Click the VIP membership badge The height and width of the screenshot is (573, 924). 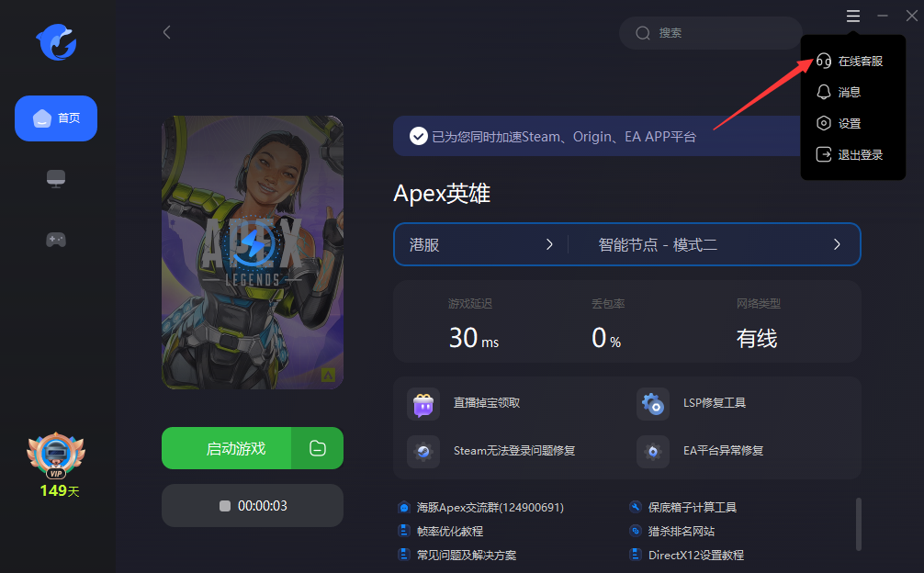56,455
